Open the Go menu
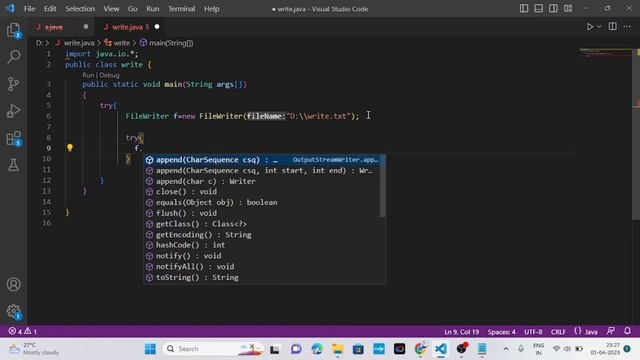640x360 pixels. click(132, 9)
